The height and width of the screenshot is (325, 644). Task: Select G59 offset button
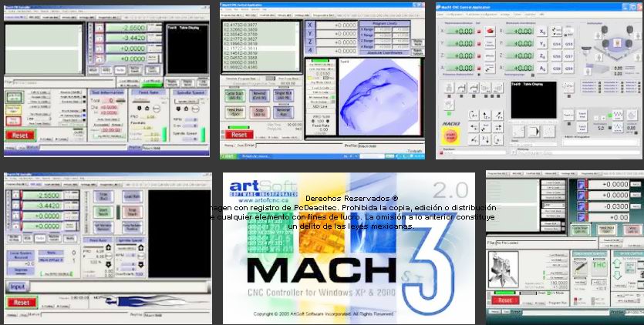(x=568, y=68)
